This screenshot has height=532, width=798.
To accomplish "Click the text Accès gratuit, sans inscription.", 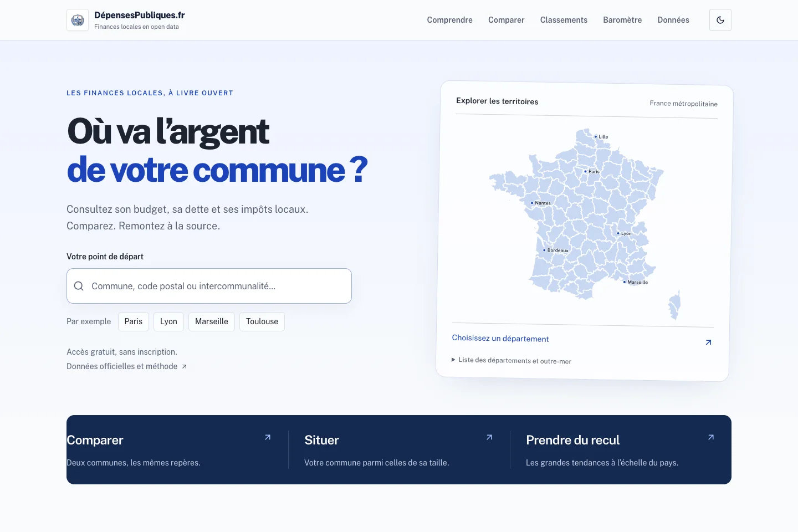I will 122,352.
